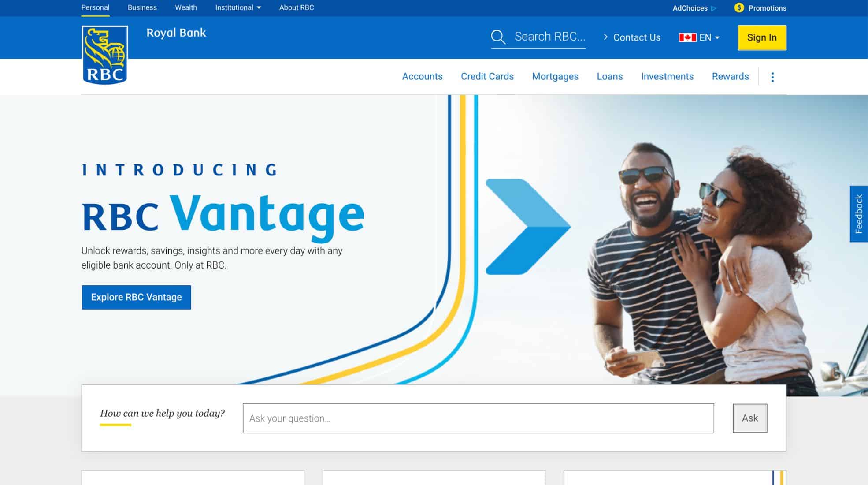868x485 pixels.
Task: Click the Sign In button
Action: click(x=761, y=37)
